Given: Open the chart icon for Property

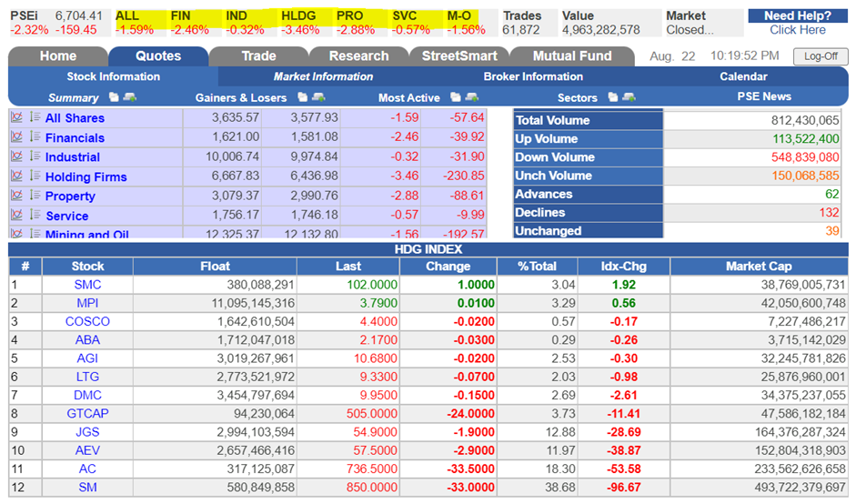Looking at the screenshot, I should click(17, 196).
